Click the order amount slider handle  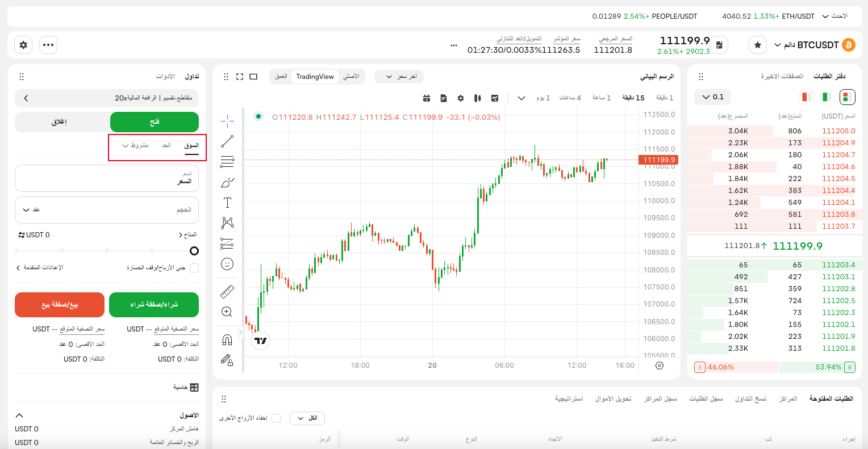tap(194, 251)
